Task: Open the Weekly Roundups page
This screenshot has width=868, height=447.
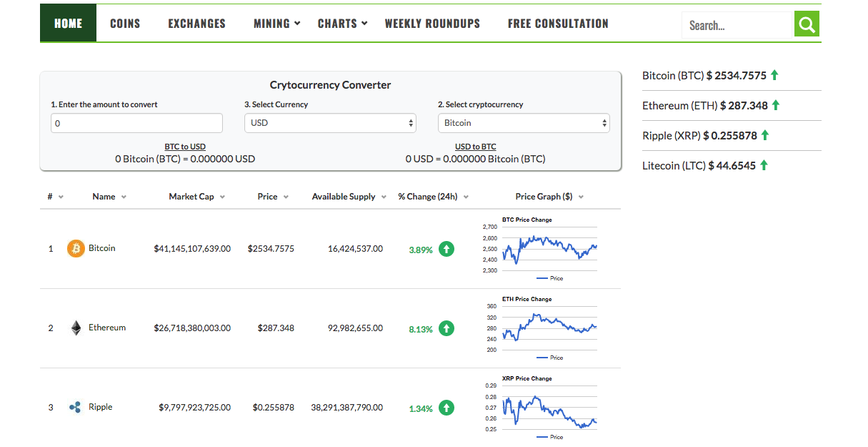Action: (x=432, y=24)
